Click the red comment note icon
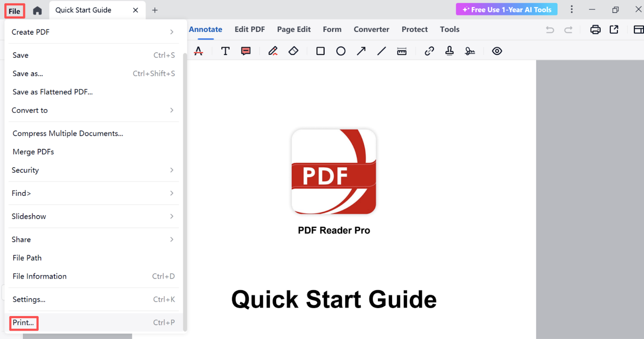This screenshot has height=339, width=644. [x=246, y=51]
